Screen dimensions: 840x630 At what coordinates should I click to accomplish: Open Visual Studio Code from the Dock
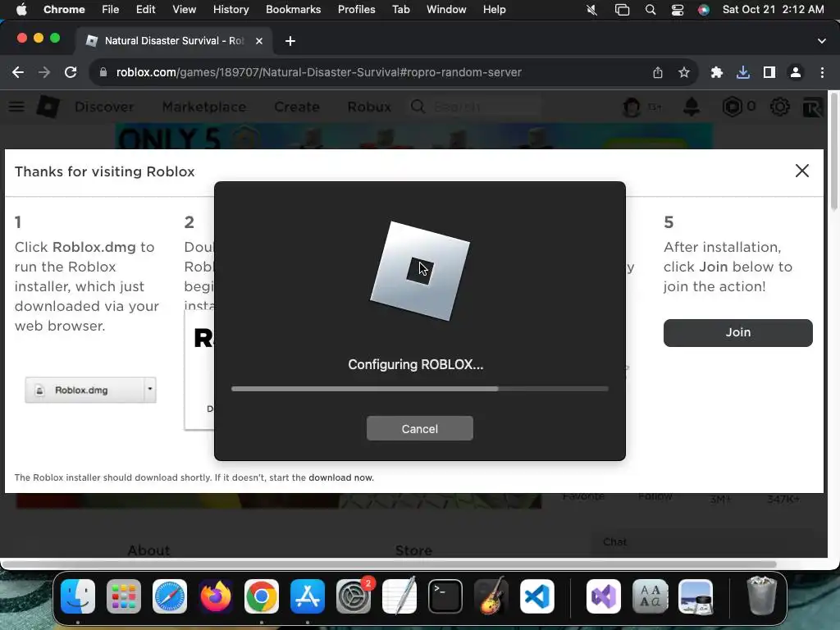(537, 596)
